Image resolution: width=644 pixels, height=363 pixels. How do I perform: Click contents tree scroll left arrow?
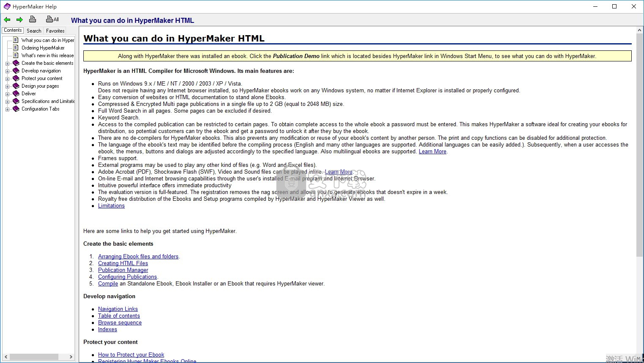(6, 357)
